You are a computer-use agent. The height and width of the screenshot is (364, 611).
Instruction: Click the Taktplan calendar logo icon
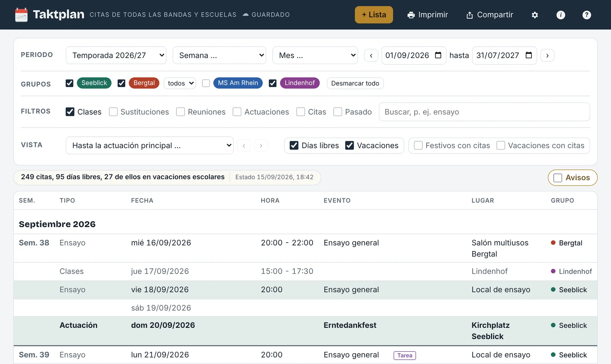(21, 15)
